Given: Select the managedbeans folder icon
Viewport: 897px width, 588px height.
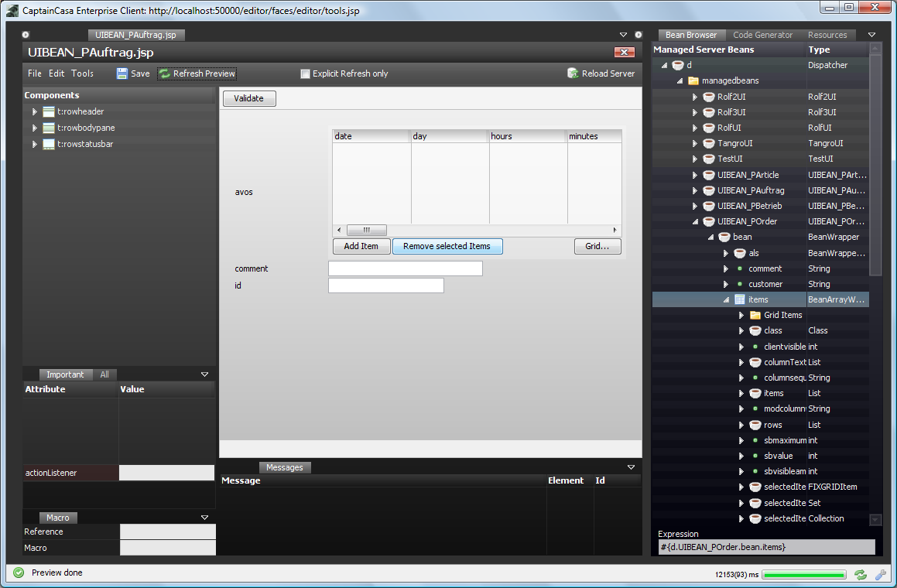Looking at the screenshot, I should point(693,80).
